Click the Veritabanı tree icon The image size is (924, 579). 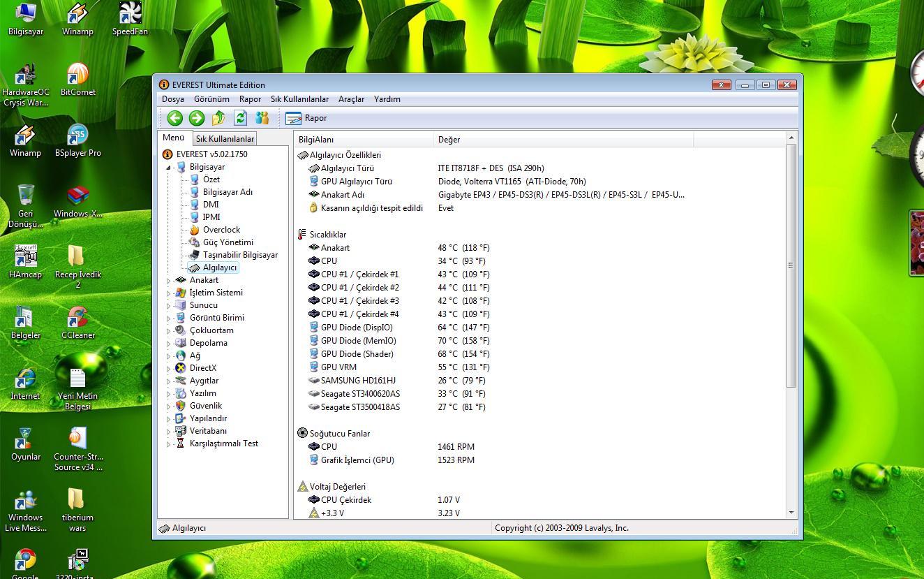(181, 432)
